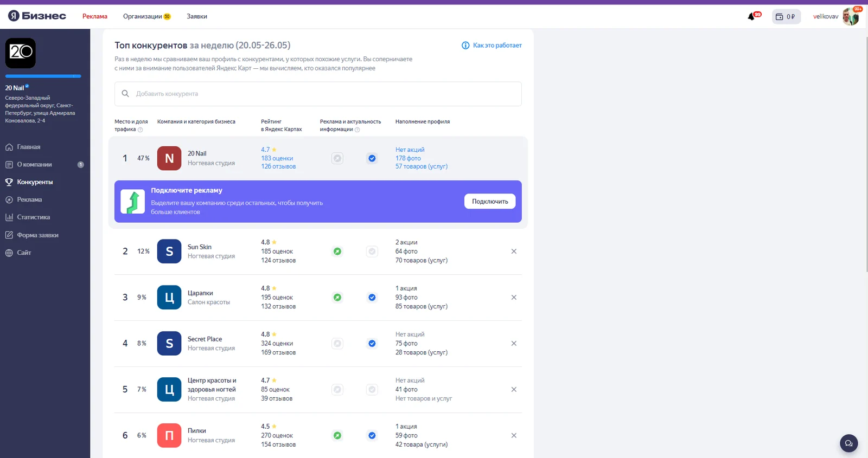The height and width of the screenshot is (458, 868).
Task: Open the 126 отзывов link
Action: (x=278, y=166)
